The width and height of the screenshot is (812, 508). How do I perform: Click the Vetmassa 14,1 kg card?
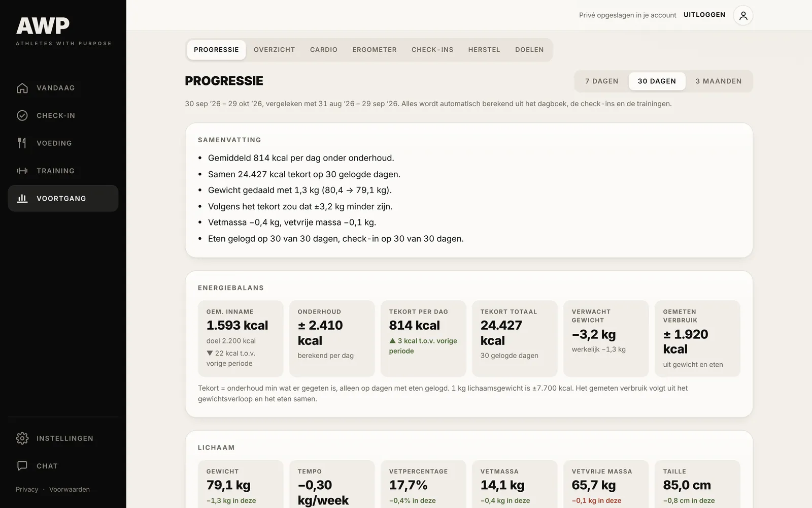click(515, 484)
